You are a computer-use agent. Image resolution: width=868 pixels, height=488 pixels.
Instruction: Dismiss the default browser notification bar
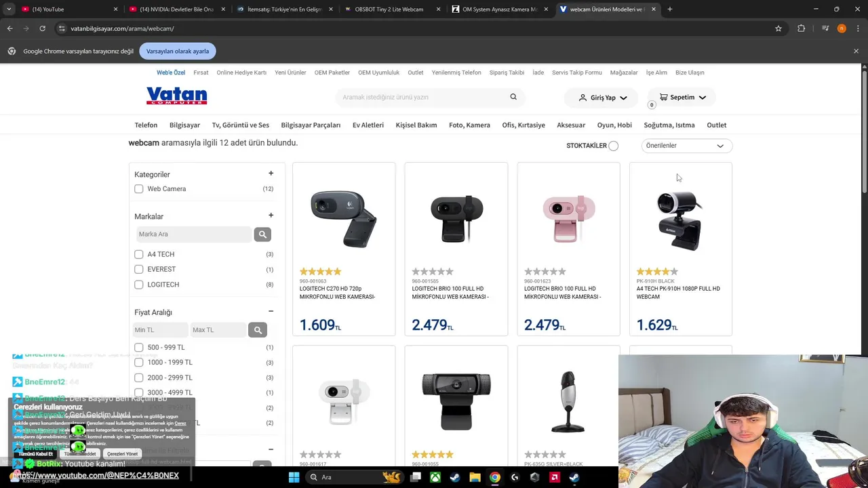coord(856,51)
